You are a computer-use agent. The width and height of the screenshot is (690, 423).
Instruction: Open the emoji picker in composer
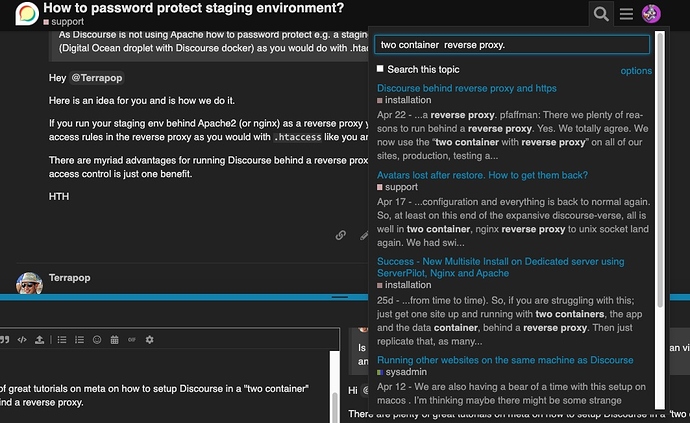[x=97, y=340]
